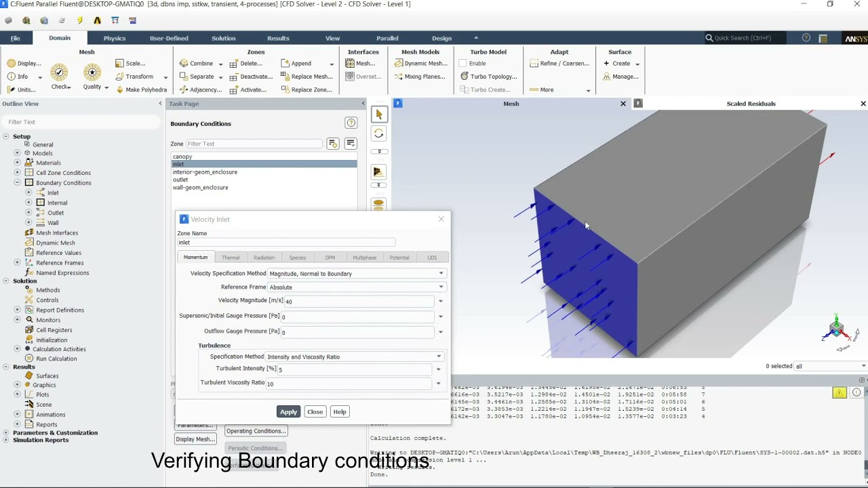
Task: Open Mesh Interfaces from the Interfaces group
Action: [360, 63]
